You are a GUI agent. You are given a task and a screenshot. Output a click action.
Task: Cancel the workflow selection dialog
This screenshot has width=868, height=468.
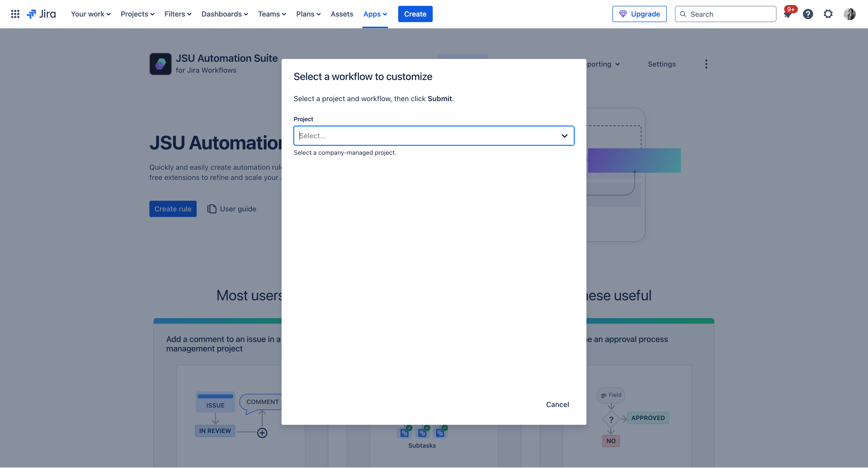(x=557, y=404)
